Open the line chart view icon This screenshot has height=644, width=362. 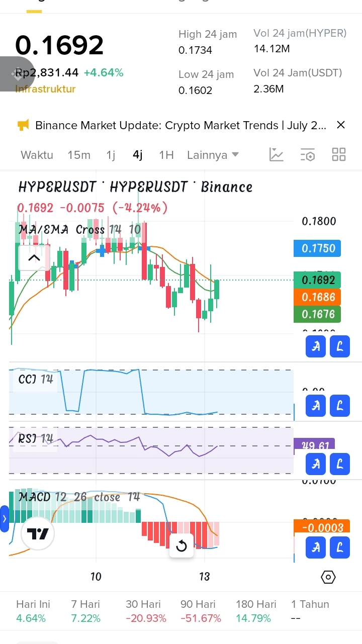tap(277, 154)
